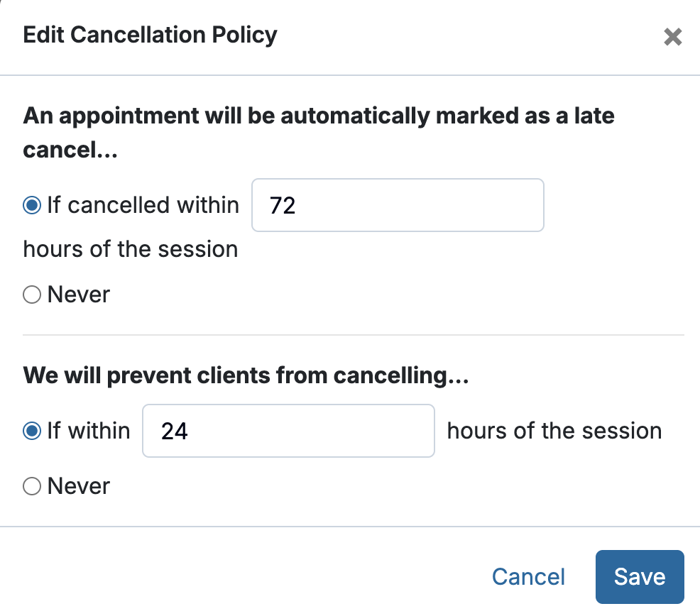The image size is (700, 616).
Task: Click the "We will prevent clients from cancelling" heading
Action: 246,375
